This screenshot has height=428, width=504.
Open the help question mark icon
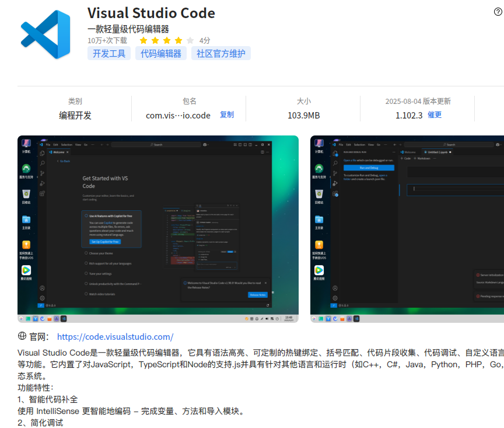pyautogui.click(x=498, y=12)
